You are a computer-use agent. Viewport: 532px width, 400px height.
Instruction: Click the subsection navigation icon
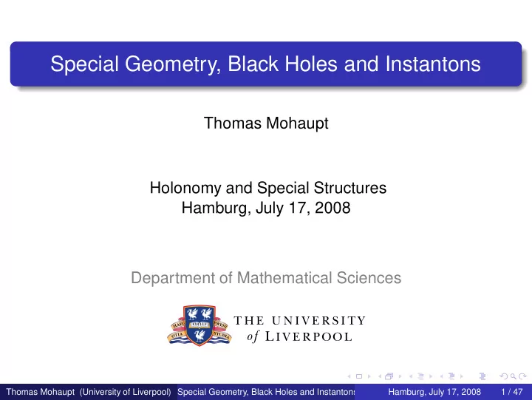pyautogui.click(x=420, y=376)
